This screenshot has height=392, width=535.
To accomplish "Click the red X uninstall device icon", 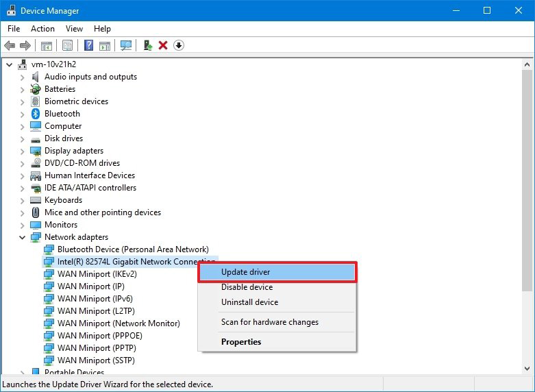I will tap(163, 46).
